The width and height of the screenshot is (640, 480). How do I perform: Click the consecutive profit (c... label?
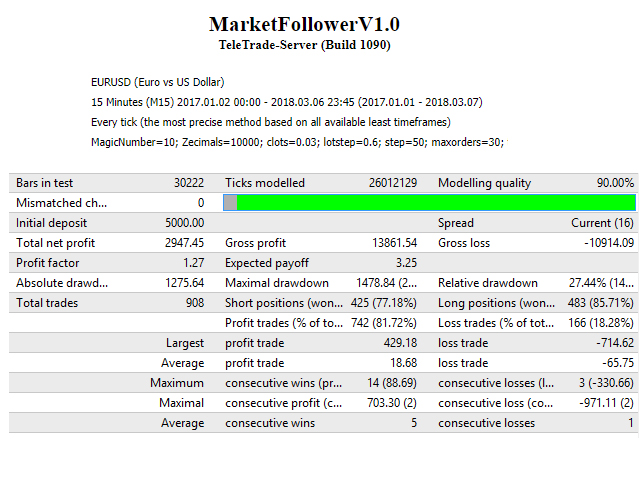(284, 403)
